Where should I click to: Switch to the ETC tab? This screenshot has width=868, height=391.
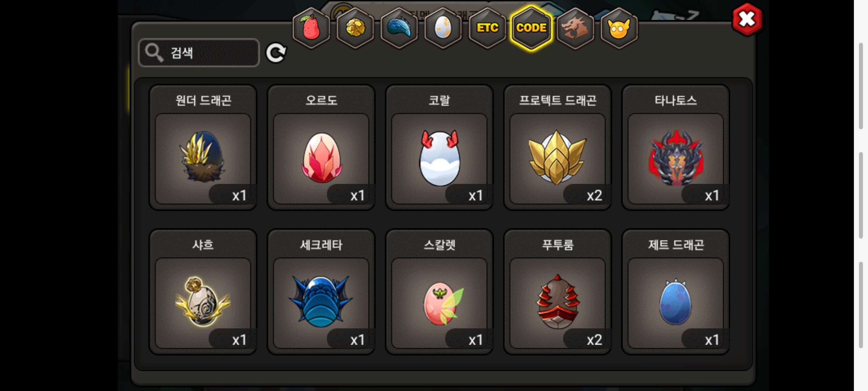(x=487, y=28)
